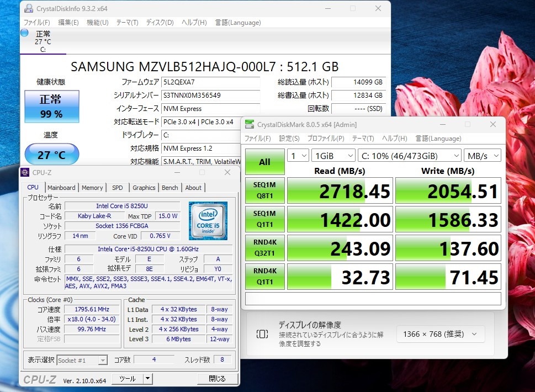This screenshot has width=535, height=392.
Task: Open the テーマ(T) menu in CrystalDiskInfo
Action: pyautogui.click(x=128, y=23)
